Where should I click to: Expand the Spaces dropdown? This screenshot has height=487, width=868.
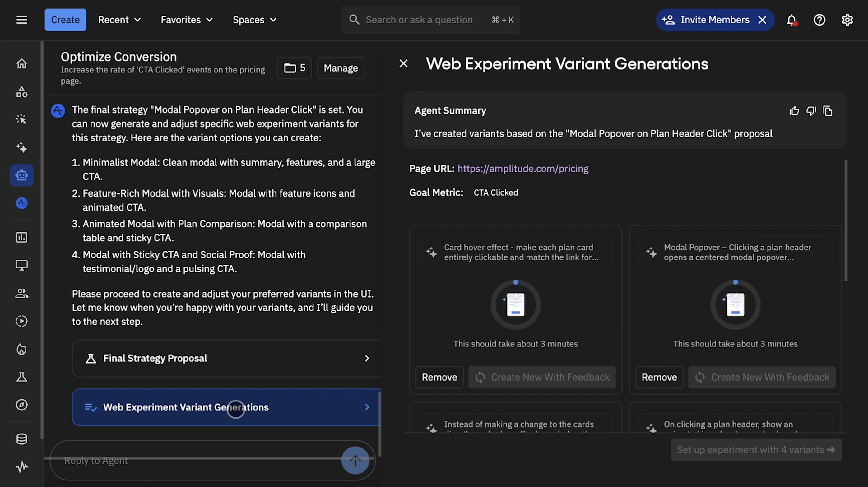[x=255, y=20]
